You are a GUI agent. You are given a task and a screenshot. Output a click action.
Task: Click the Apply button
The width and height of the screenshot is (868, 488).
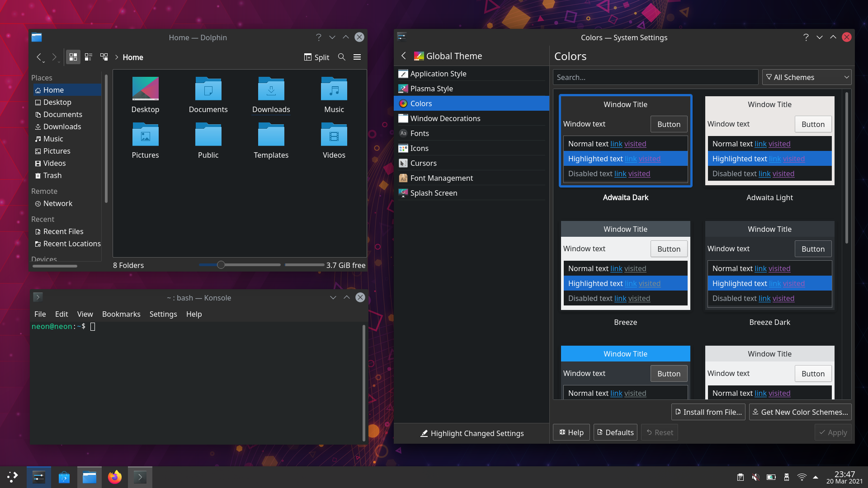pyautogui.click(x=833, y=432)
